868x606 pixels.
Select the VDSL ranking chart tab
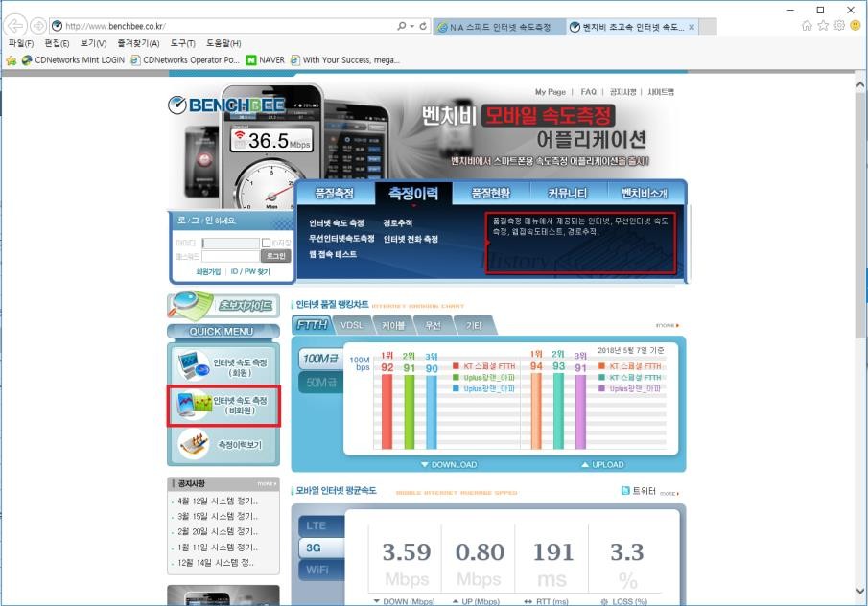352,325
